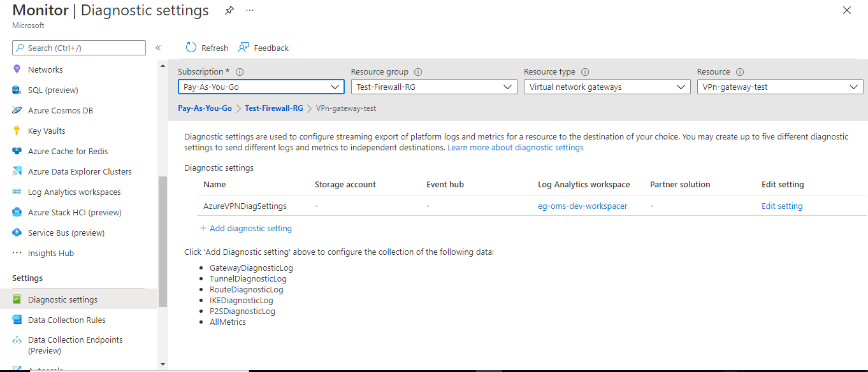868x372 pixels.
Task: Click the RouteDiagnosticLog list entry
Action: (246, 289)
